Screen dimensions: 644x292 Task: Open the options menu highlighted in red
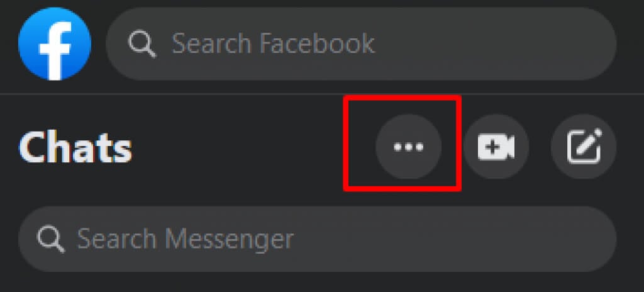click(408, 147)
